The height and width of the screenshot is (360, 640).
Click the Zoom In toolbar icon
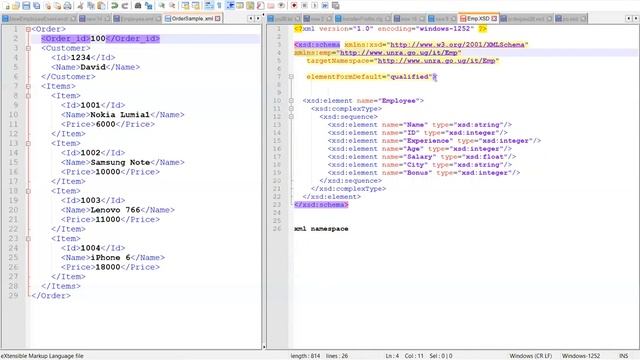coord(162,6)
